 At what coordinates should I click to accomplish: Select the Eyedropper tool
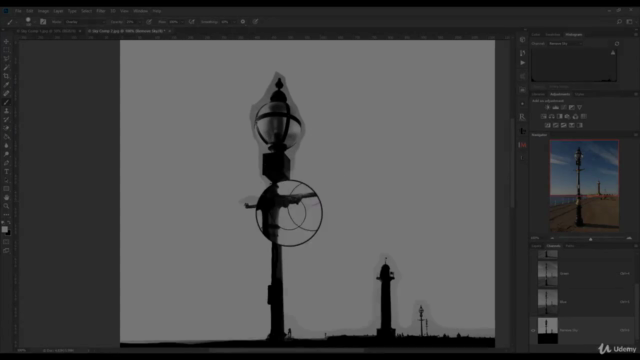pos(6,84)
